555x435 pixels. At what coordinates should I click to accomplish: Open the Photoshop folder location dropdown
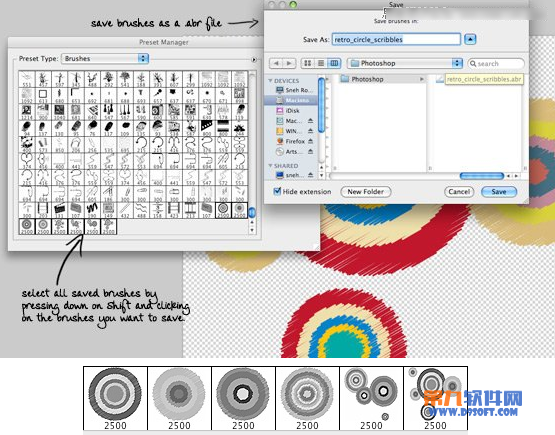click(x=405, y=63)
